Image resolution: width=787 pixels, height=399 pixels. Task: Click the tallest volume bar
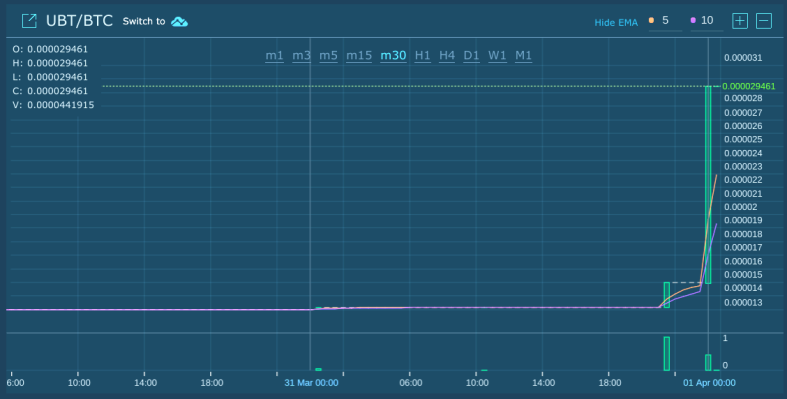[x=667, y=353]
